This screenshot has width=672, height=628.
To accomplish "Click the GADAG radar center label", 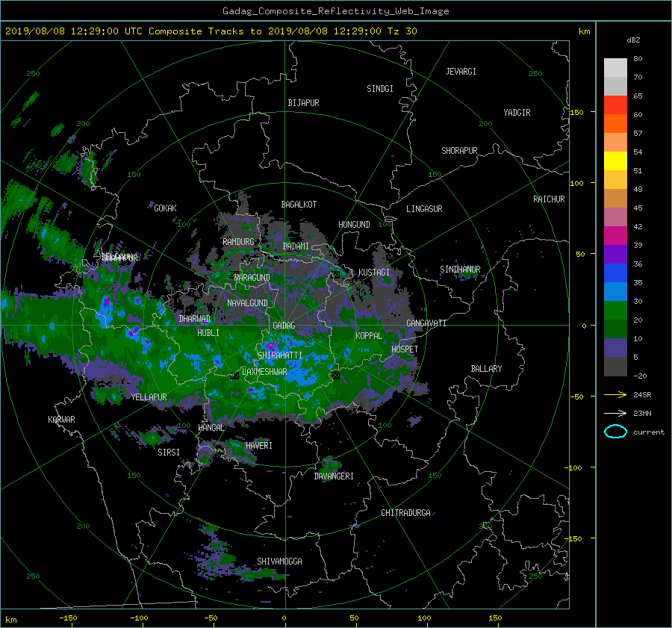I will point(284,326).
